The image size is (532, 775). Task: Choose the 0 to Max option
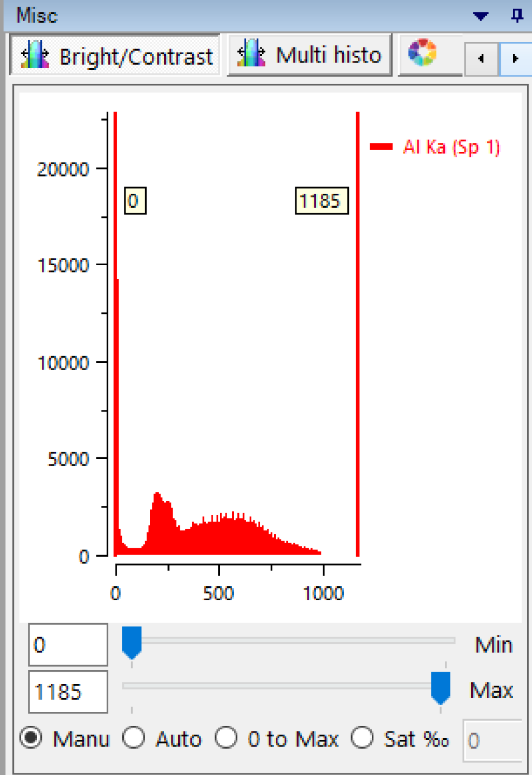coord(226,738)
